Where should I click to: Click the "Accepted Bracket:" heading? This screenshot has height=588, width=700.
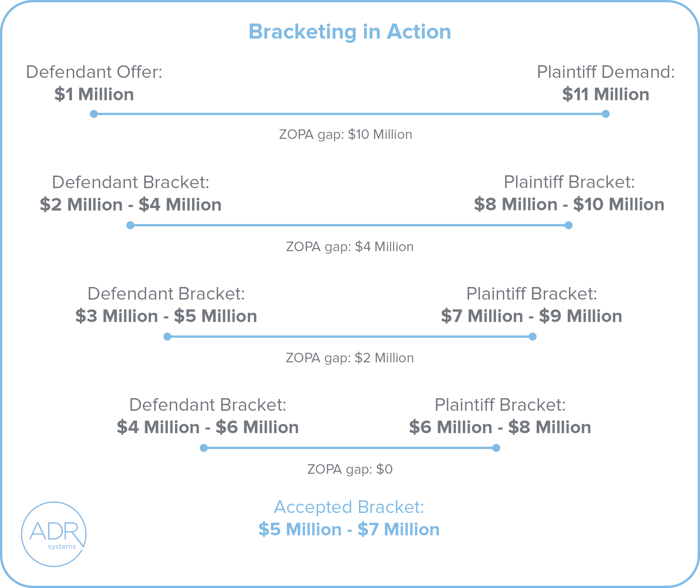pyautogui.click(x=349, y=507)
